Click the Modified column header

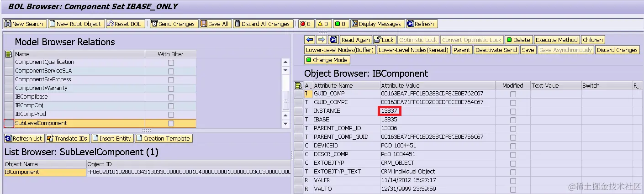tap(513, 85)
